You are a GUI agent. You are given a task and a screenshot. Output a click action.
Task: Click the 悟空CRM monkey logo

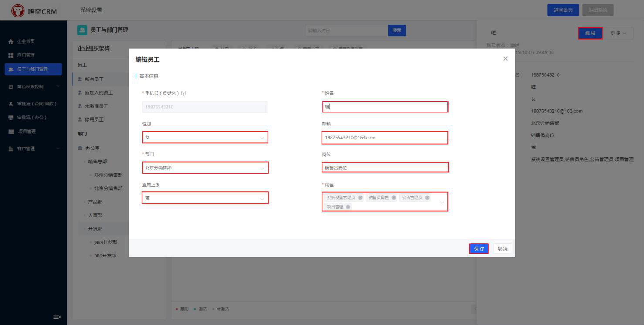(18, 11)
